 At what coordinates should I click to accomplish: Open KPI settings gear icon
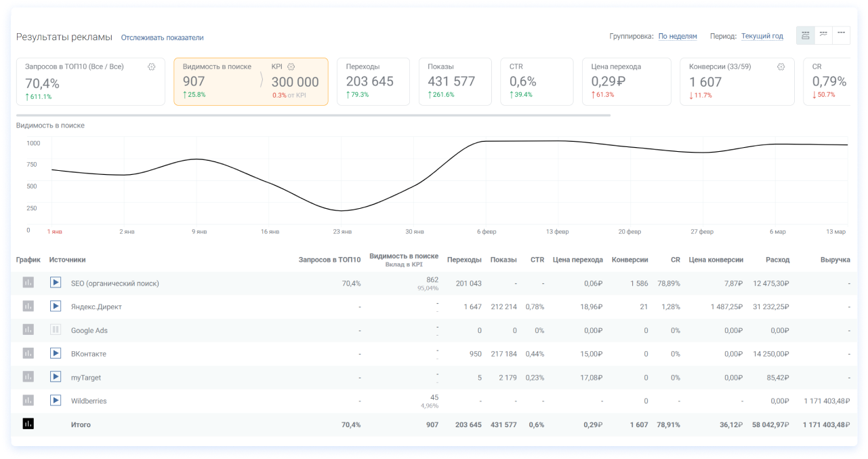[291, 66]
